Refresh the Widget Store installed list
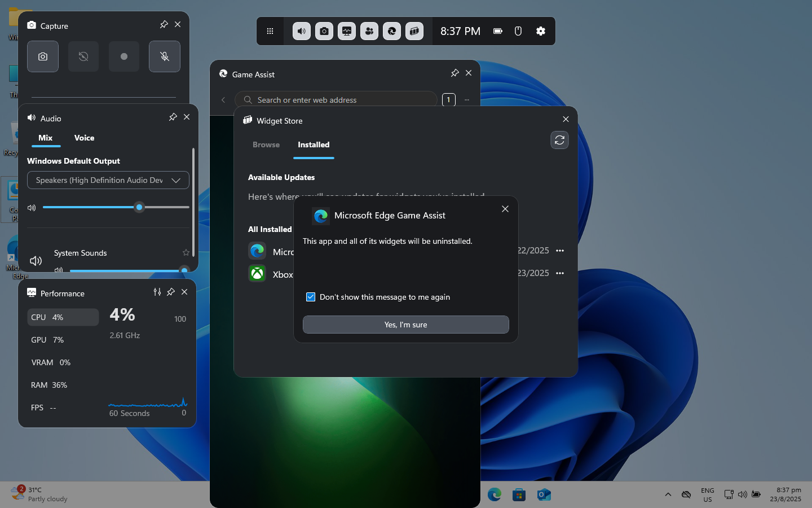 [559, 140]
